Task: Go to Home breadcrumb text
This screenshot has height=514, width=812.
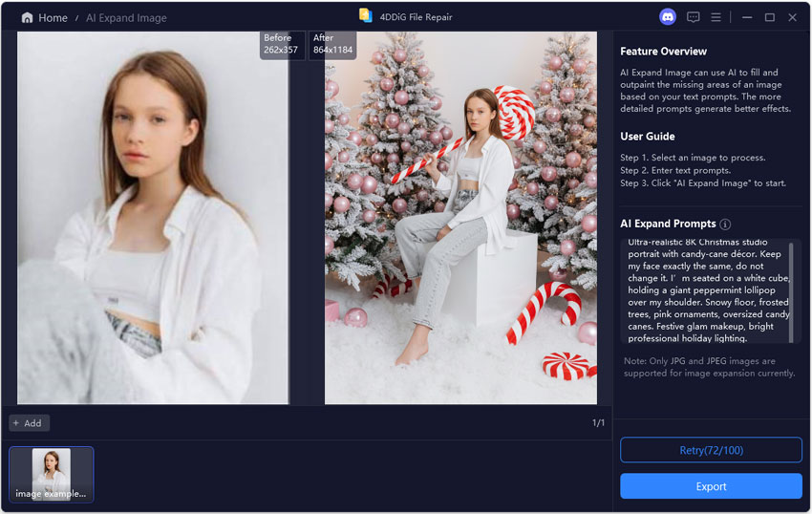Action: click(53, 17)
